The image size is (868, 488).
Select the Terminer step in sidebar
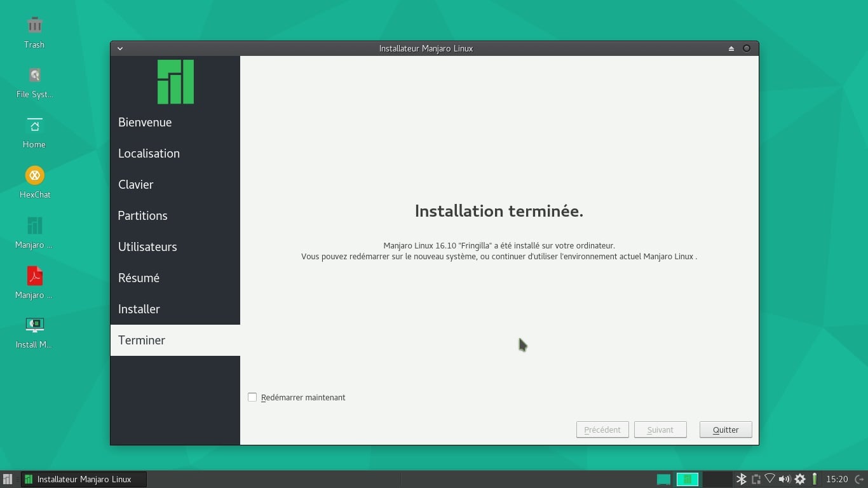pyautogui.click(x=175, y=340)
